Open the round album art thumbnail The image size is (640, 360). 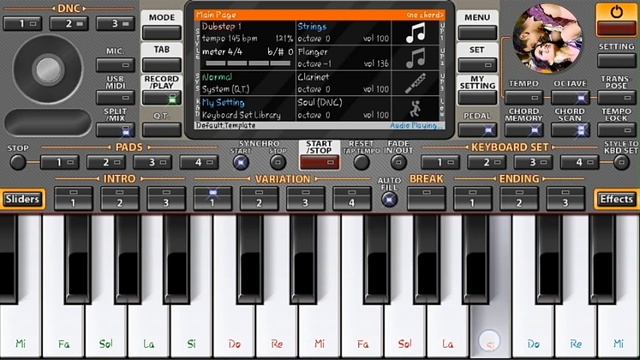click(547, 38)
